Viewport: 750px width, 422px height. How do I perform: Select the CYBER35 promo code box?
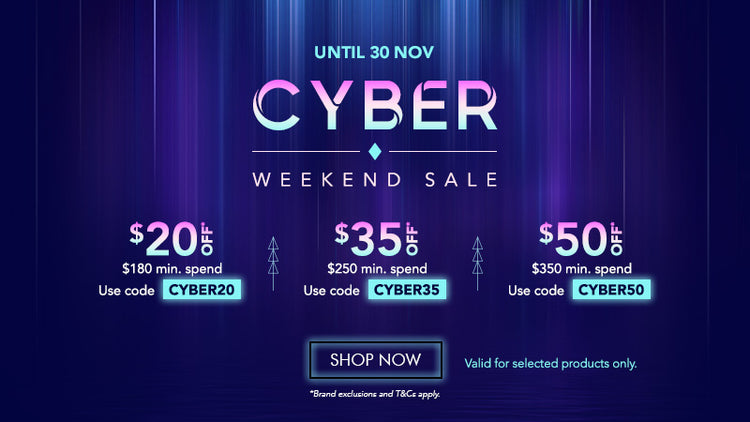point(407,290)
